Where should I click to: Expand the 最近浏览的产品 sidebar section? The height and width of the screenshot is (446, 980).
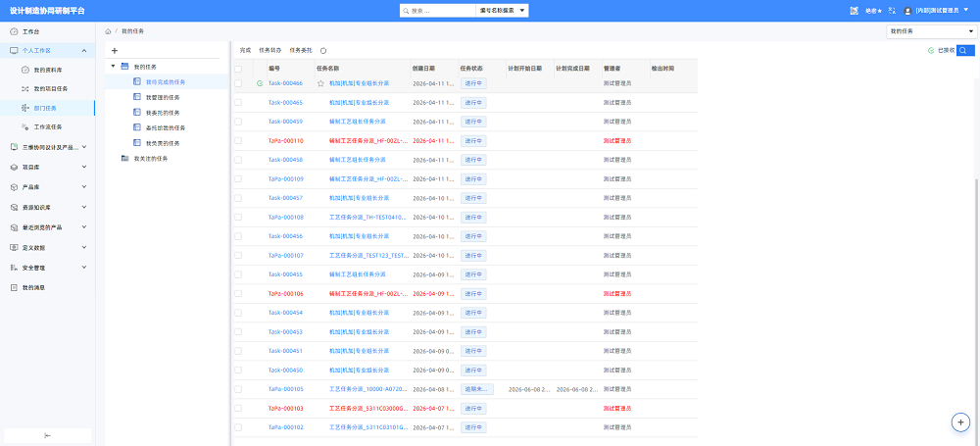(x=84, y=227)
